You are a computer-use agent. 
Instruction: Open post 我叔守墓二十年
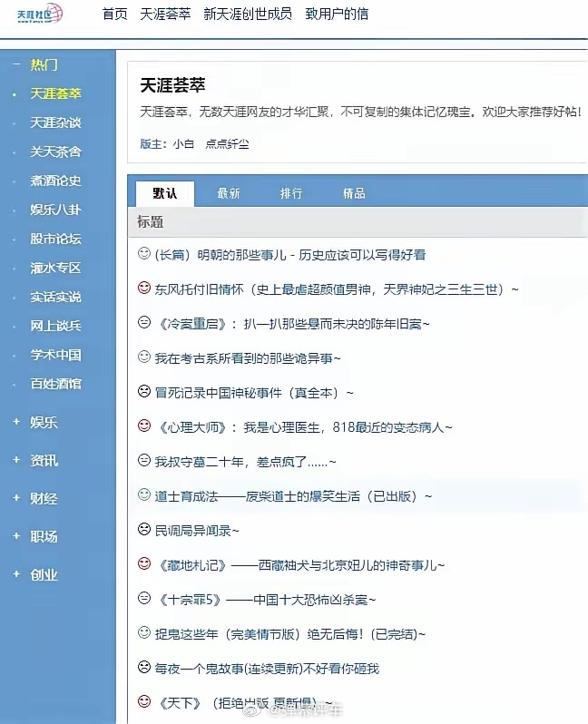(x=245, y=462)
